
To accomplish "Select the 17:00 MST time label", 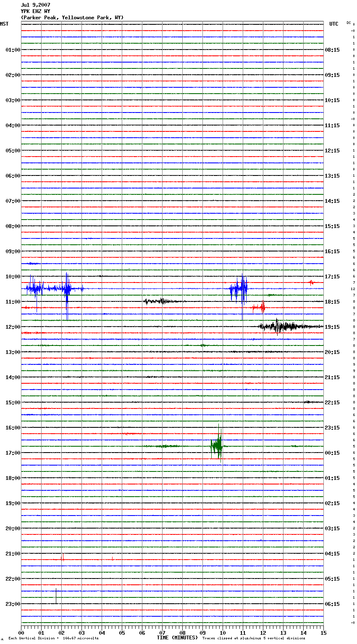I will click(13, 453).
